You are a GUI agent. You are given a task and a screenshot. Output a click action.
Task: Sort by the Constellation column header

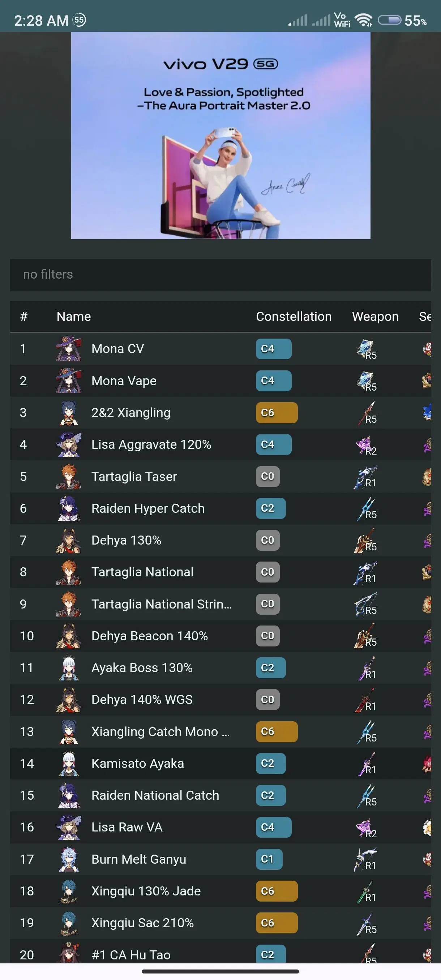pos(294,317)
